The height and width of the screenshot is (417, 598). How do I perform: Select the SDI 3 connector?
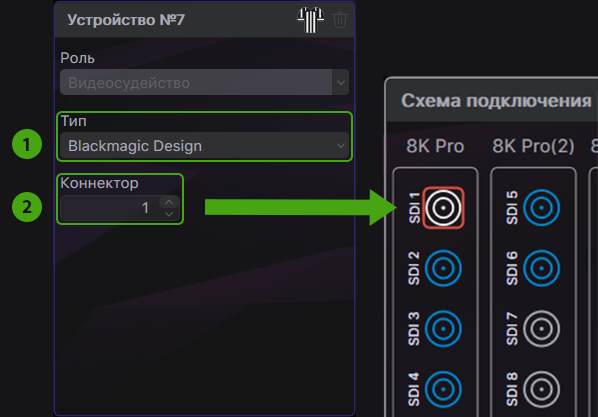pyautogui.click(x=443, y=329)
